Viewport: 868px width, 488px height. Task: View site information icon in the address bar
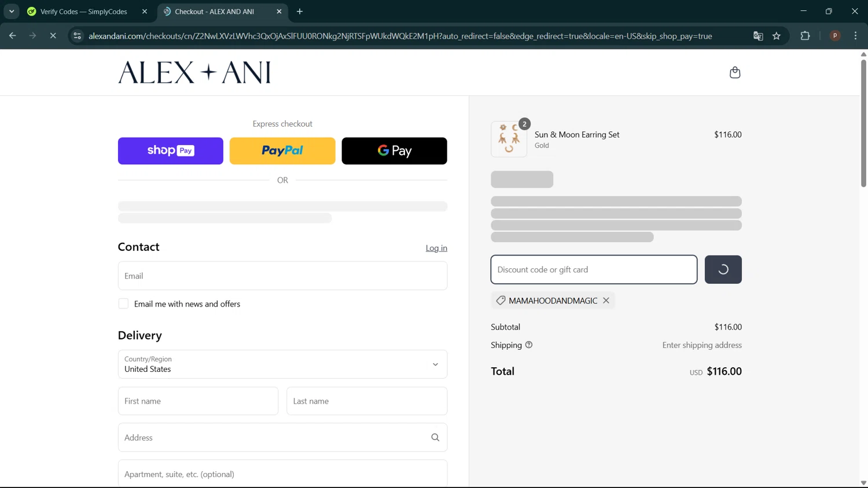tap(77, 36)
